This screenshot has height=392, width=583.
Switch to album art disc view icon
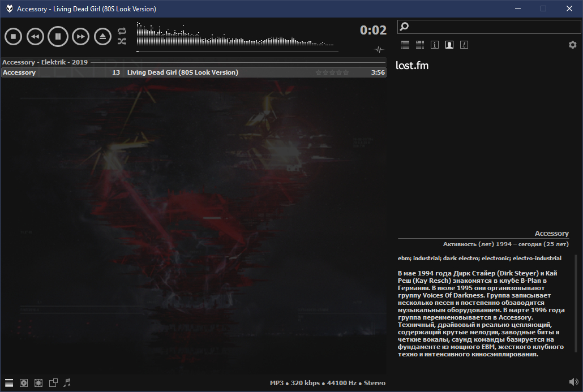click(x=24, y=383)
